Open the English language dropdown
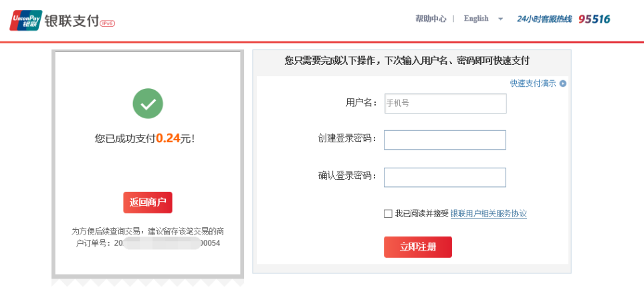Screen dimensions: 644x294 point(476,19)
